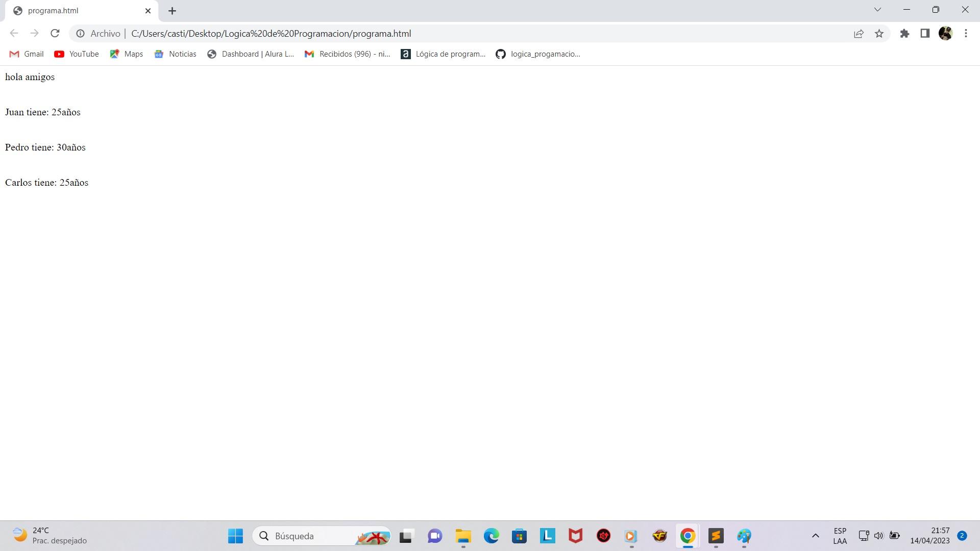This screenshot has width=980, height=551.
Task: Open the browser profile icon top right
Action: click(946, 34)
